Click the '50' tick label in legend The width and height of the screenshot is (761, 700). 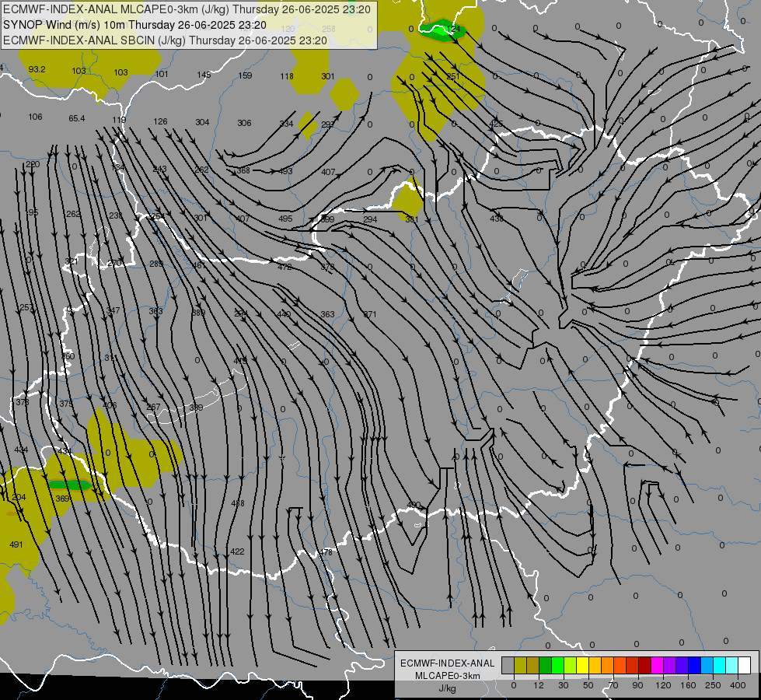tap(588, 685)
